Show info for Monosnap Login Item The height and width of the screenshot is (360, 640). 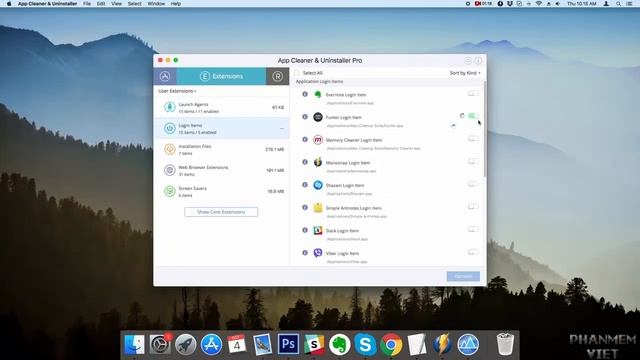click(305, 162)
